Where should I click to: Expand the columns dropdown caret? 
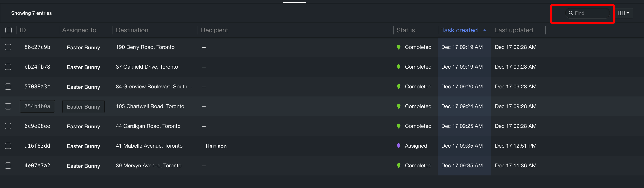point(628,13)
